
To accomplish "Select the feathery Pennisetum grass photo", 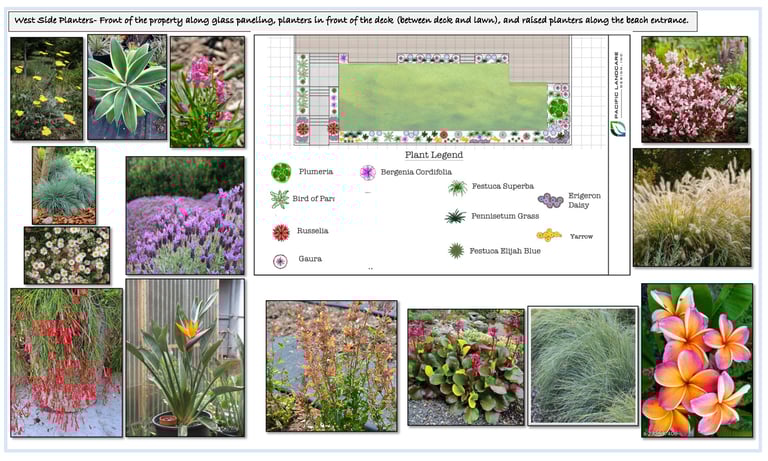I will point(692,208).
